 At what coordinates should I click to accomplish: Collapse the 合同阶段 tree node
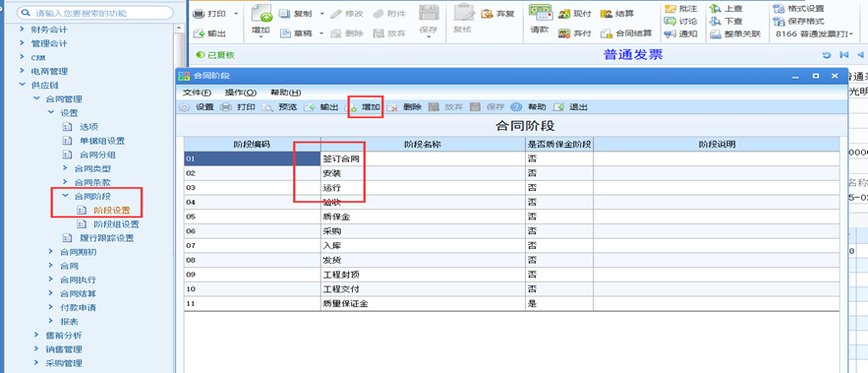coord(64,196)
